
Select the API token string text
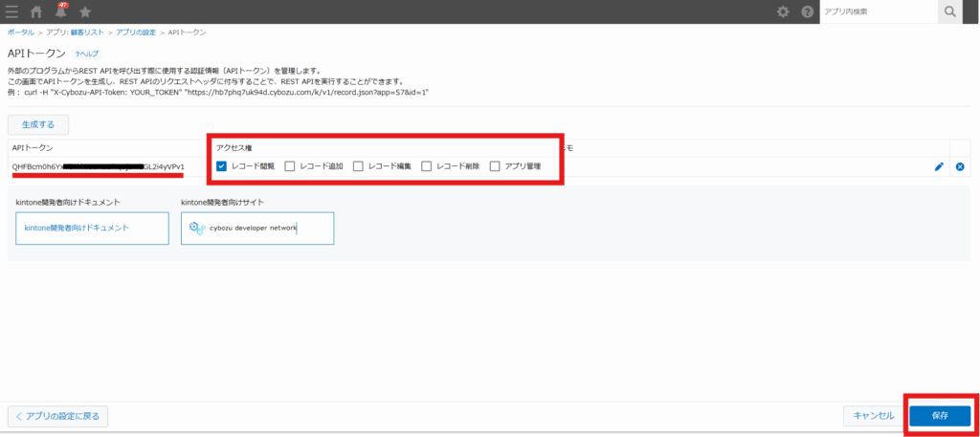point(99,166)
